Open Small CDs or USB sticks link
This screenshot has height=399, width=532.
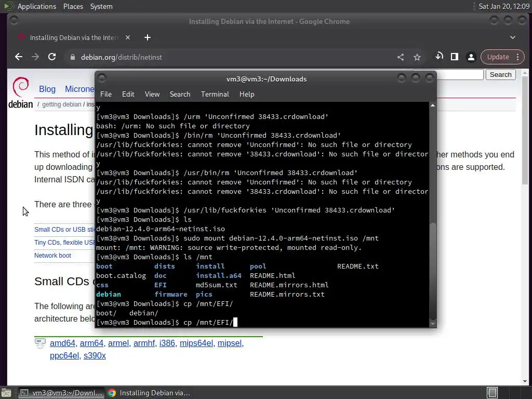pyautogui.click(x=64, y=229)
